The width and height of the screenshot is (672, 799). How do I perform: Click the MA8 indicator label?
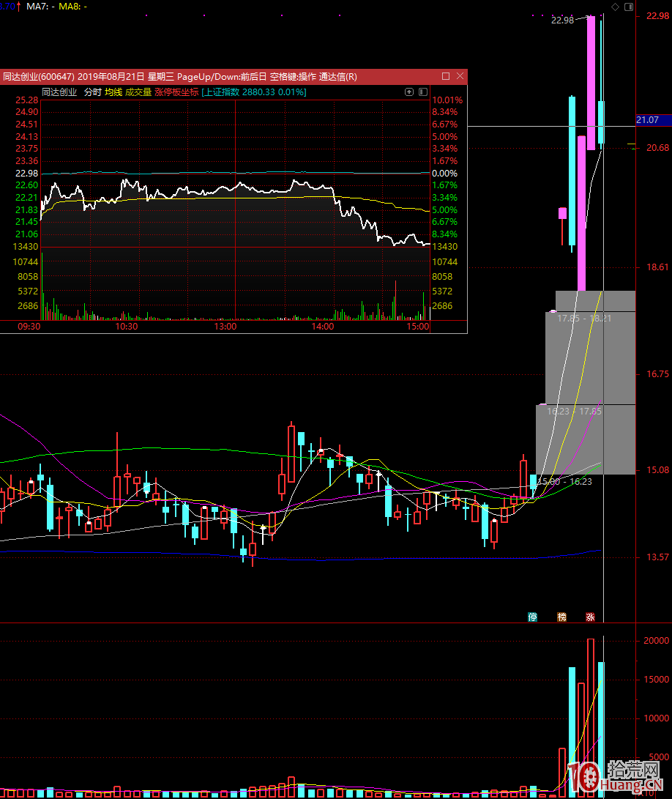tap(73, 7)
